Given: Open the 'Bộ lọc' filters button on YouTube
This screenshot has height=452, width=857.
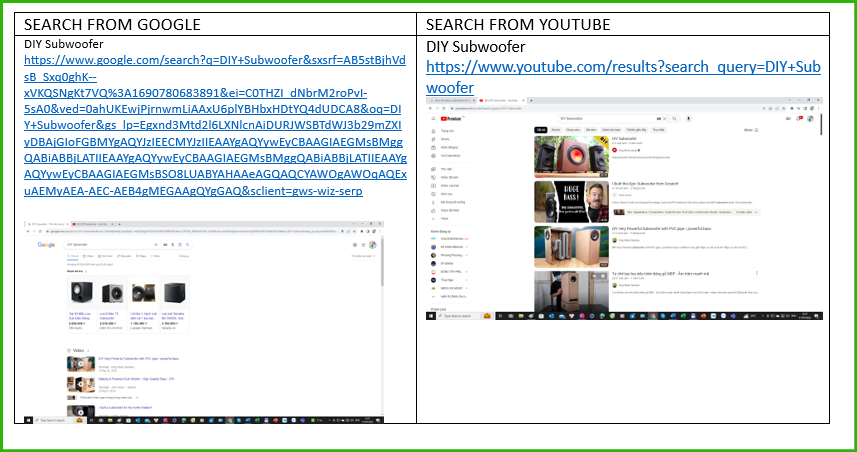Looking at the screenshot, I should (x=751, y=130).
